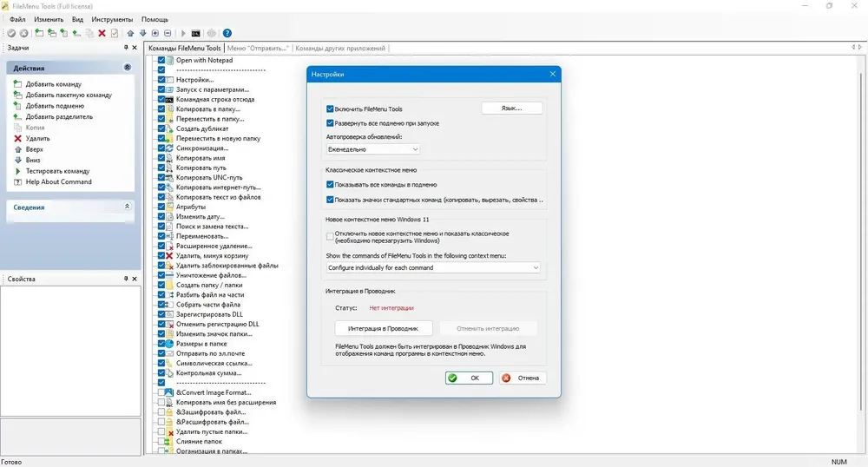Toggle Показать значки стандартных команд checkbox
The image size is (868, 467).
point(330,200)
